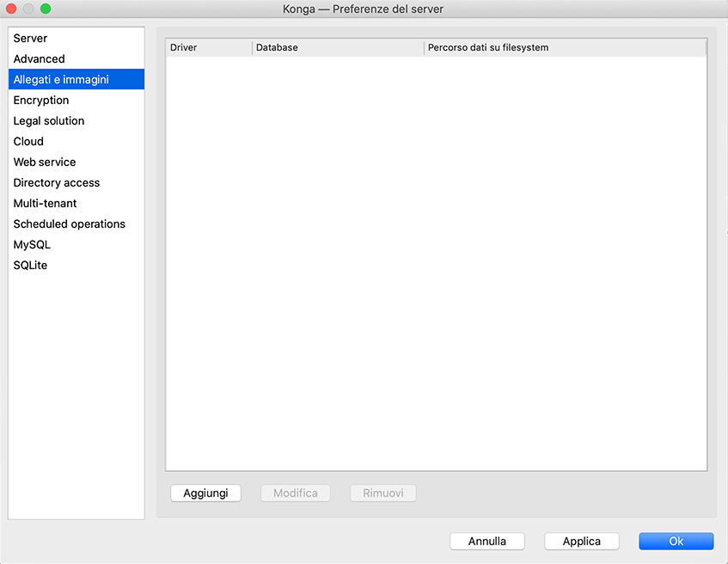The width and height of the screenshot is (728, 564).
Task: Open Multi-tenant preferences
Action: click(45, 204)
